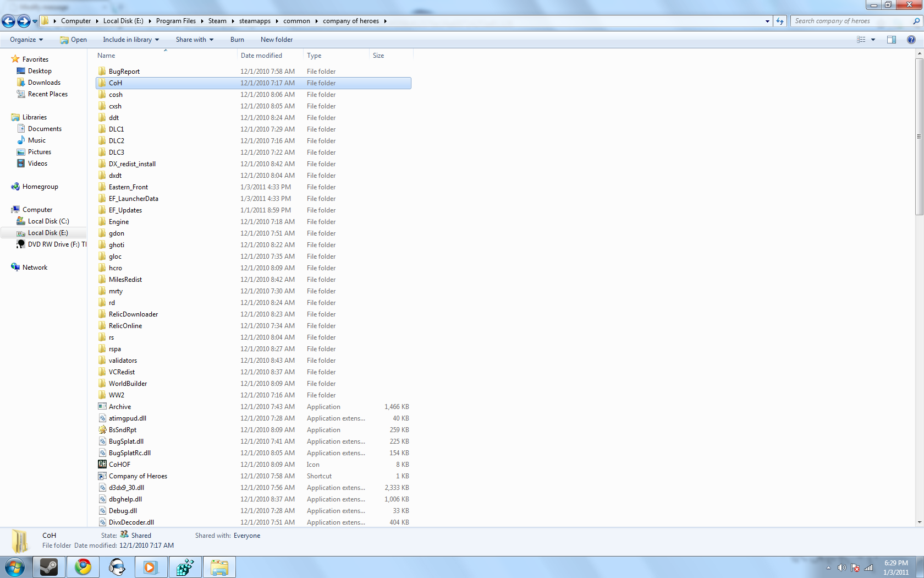
Task: Open the recent pages dropdown arrow
Action: [x=35, y=21]
